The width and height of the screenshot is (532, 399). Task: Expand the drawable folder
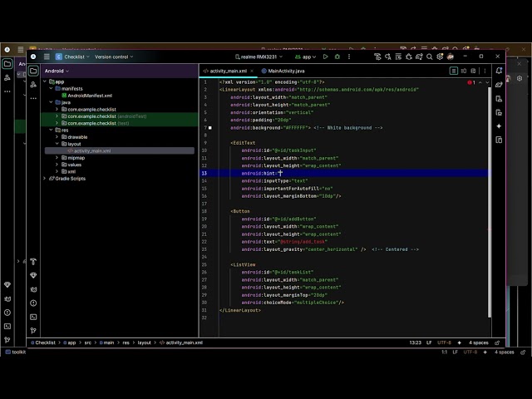57,136
